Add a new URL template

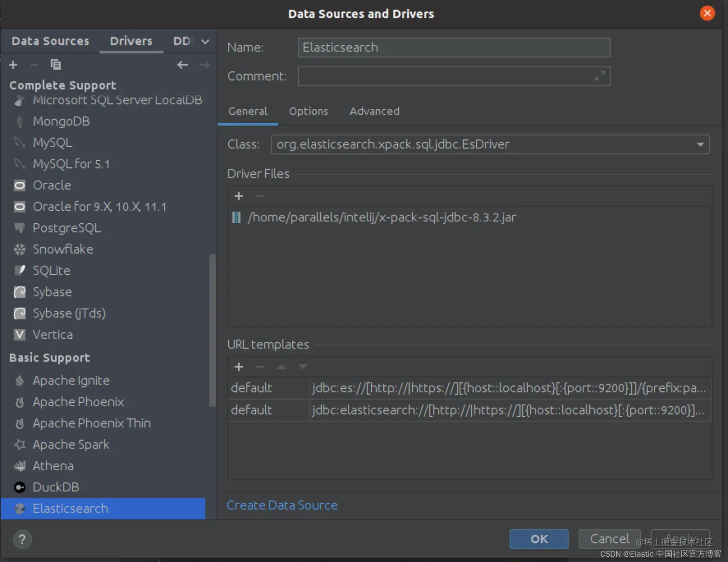[238, 367]
